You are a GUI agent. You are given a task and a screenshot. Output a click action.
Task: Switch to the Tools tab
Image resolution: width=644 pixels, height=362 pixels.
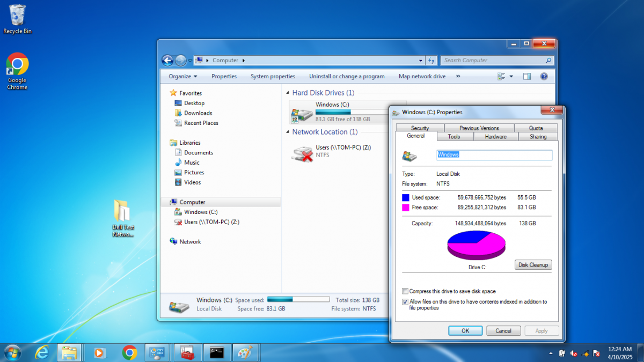(454, 136)
